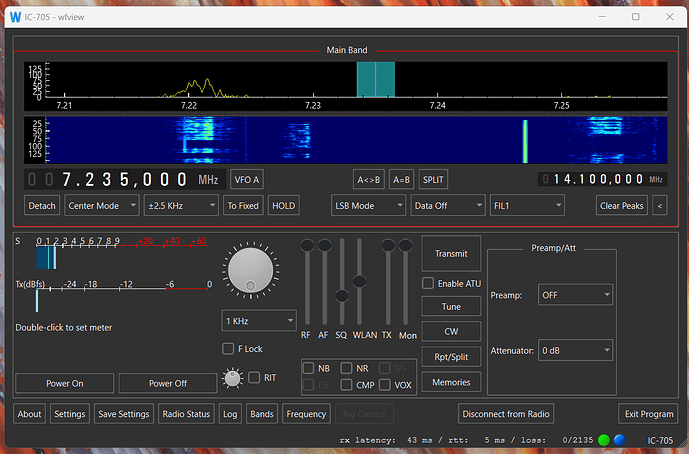The width and height of the screenshot is (689, 454).
Task: Enable the CMP compressor checkbox
Action: 346,385
